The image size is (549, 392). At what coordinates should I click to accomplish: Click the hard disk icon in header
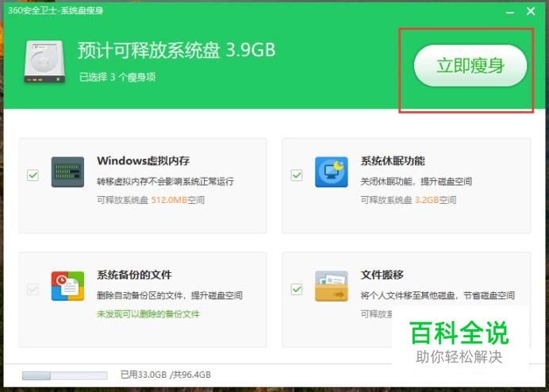pos(44,62)
